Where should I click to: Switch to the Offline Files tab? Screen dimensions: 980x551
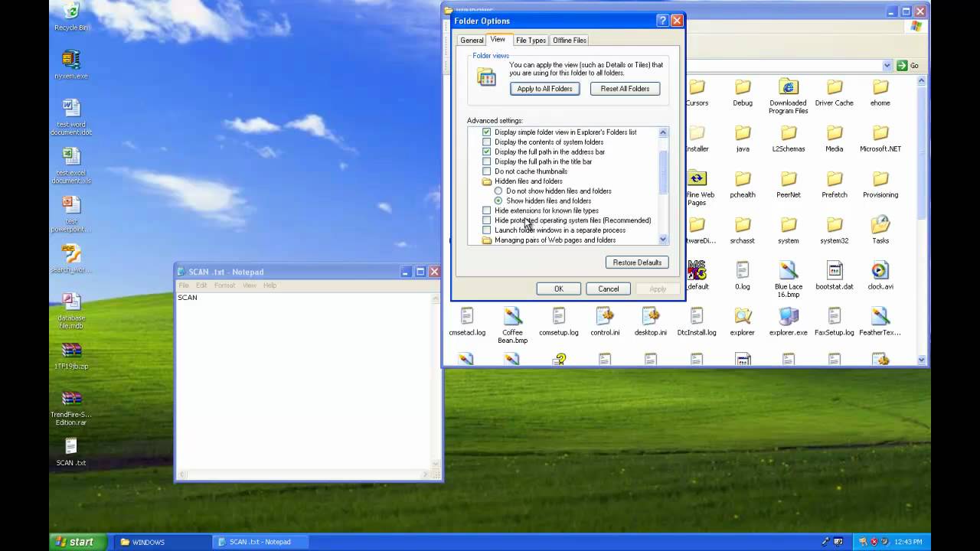[570, 40]
